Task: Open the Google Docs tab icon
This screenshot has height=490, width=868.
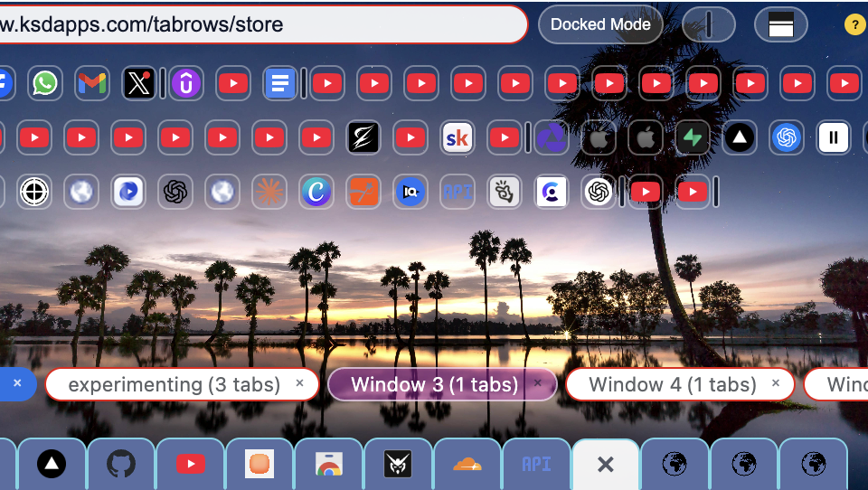Action: pos(280,84)
